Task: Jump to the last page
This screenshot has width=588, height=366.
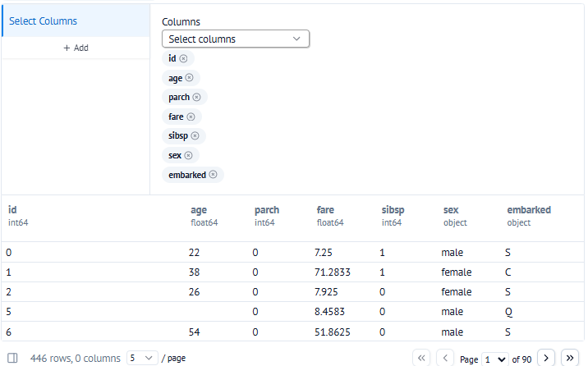Action: [570, 358]
